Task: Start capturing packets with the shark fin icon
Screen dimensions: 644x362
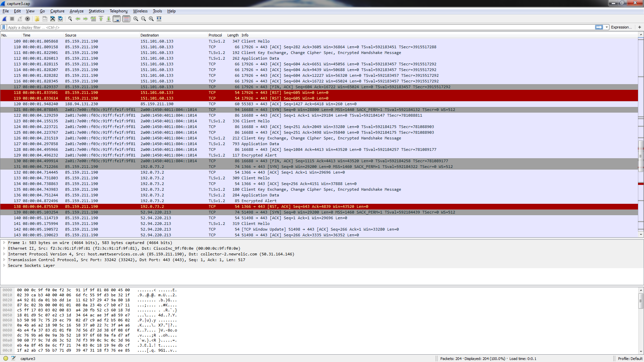Action: 4,19
